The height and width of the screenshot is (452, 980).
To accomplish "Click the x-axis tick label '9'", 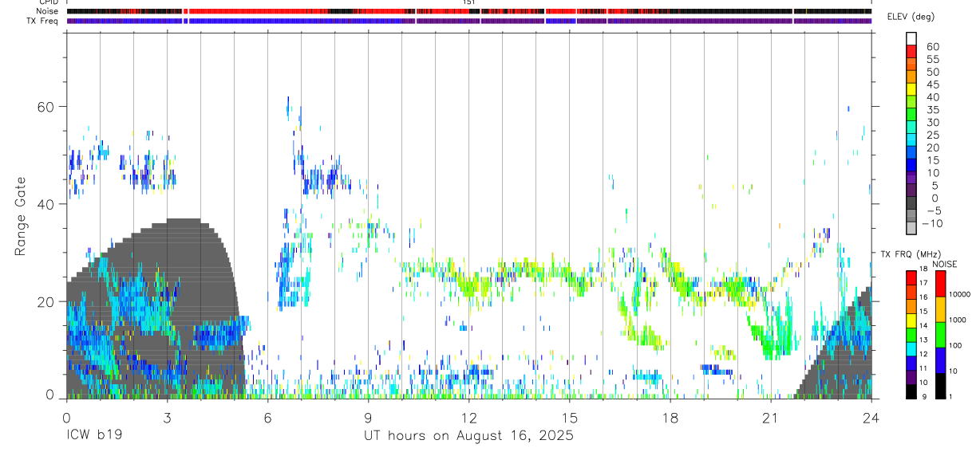I will [368, 418].
